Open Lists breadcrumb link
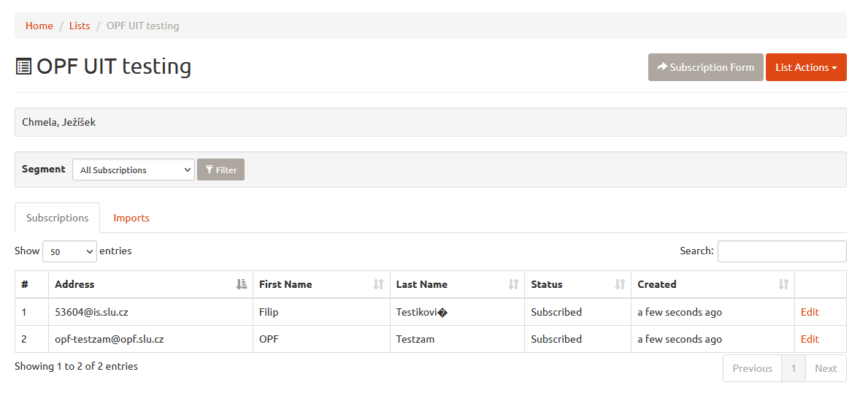This screenshot has height=396, width=868. coord(79,26)
